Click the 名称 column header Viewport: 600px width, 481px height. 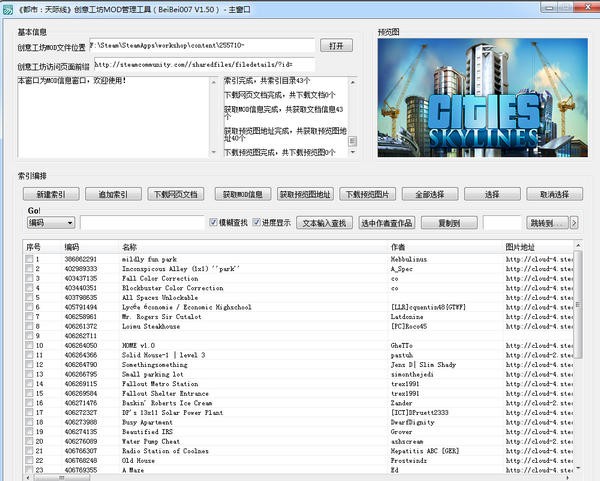pyautogui.click(x=254, y=247)
